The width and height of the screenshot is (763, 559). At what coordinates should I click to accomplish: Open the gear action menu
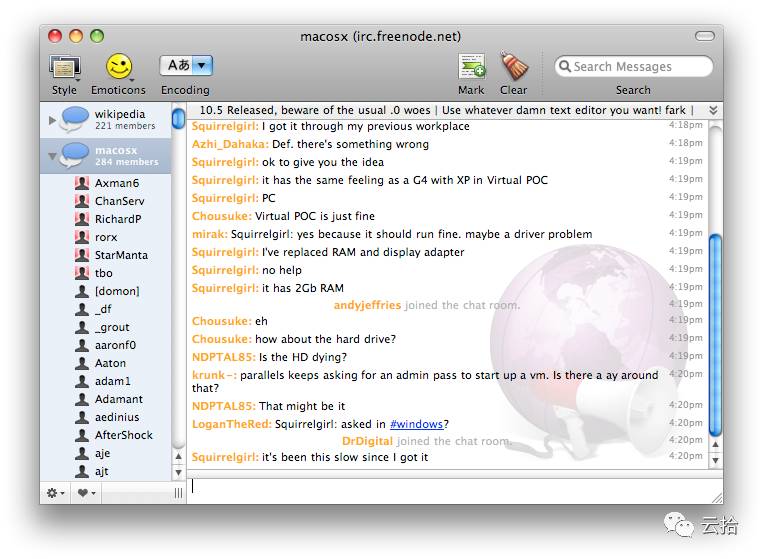pos(55,493)
